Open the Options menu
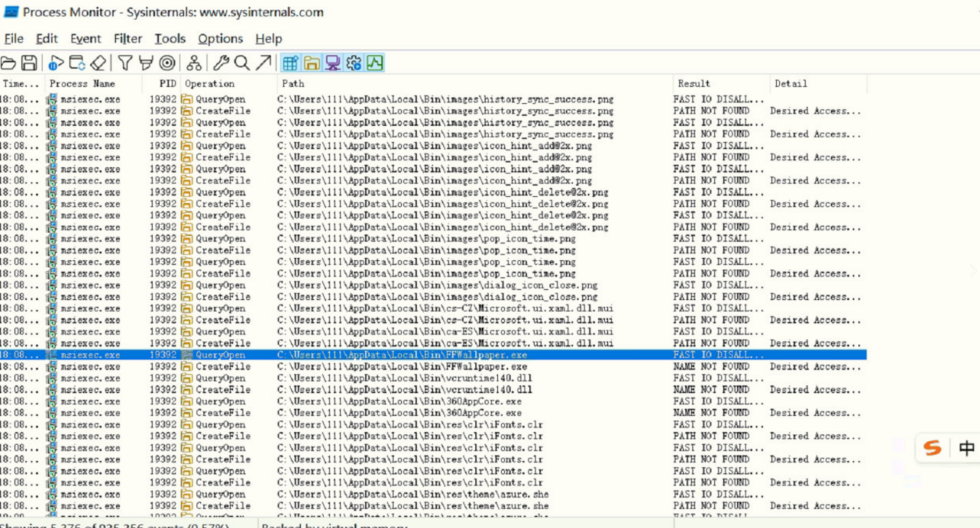Viewport: 980px width, 528px height. [x=220, y=38]
